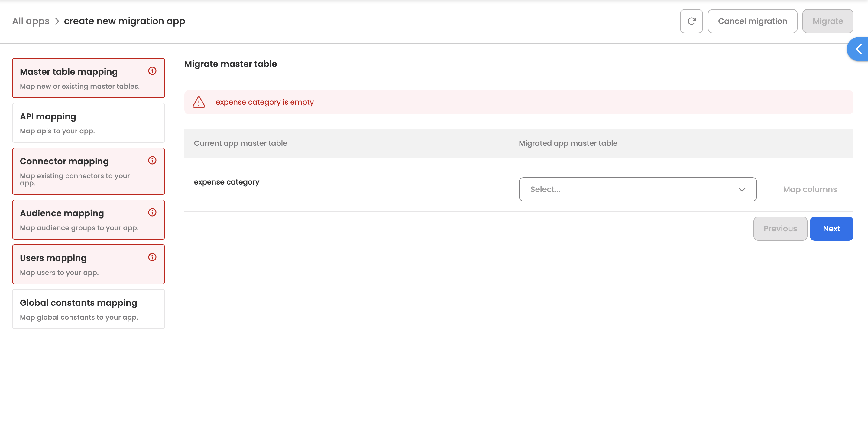Click Master table mapping info icon
This screenshot has height=441, width=868.
152,71
